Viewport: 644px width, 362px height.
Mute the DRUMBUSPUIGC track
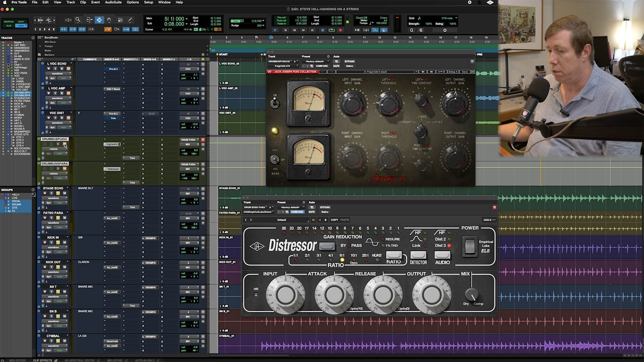[x=64, y=144]
